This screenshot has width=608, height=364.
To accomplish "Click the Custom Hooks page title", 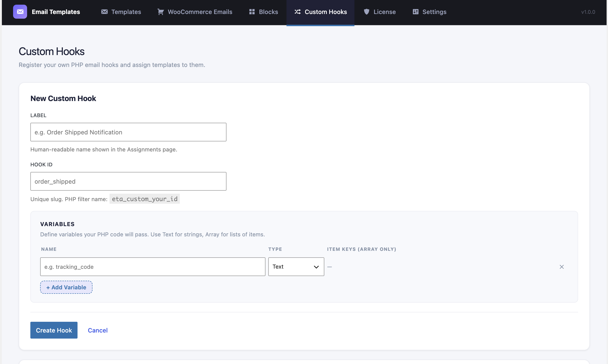I will 52,51.
